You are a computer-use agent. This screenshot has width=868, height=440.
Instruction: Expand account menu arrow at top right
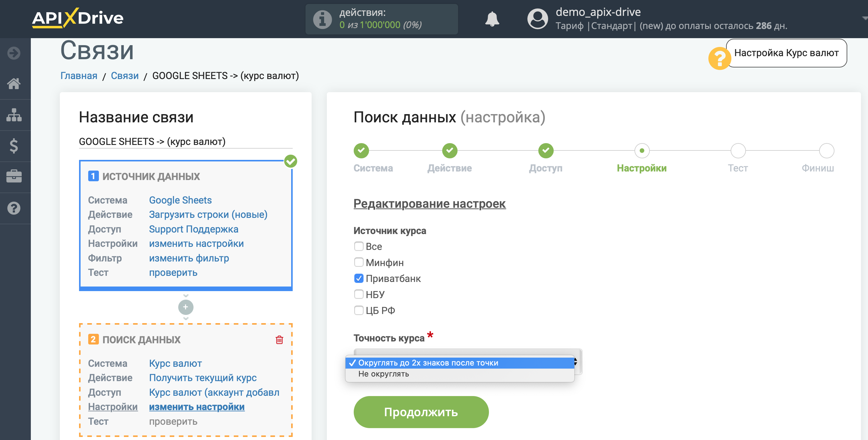pos(864,18)
